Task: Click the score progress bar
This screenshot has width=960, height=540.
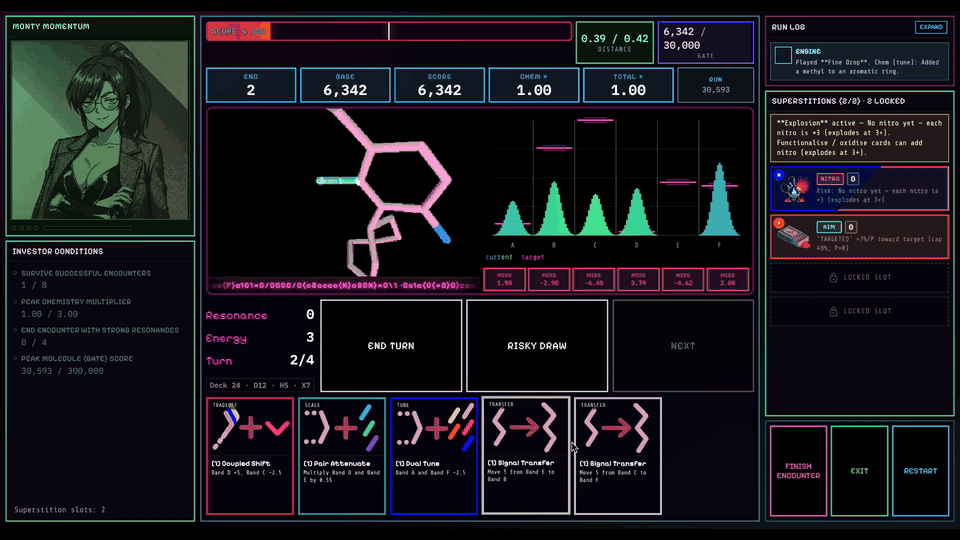Action: 389,31
